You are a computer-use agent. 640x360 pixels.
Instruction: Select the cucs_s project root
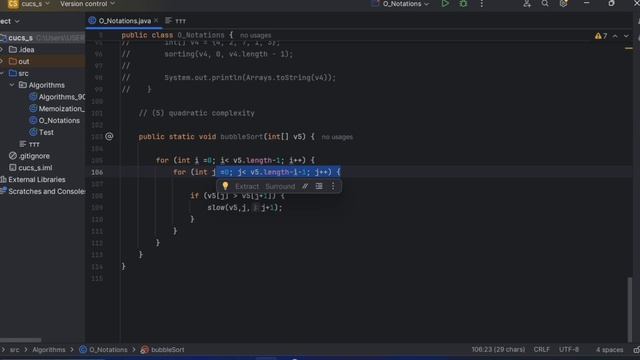click(x=42, y=38)
